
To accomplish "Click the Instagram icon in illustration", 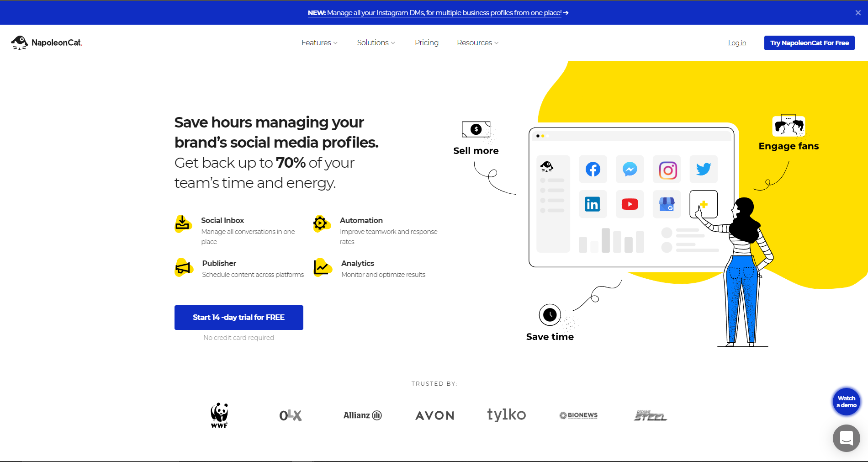I will click(x=667, y=170).
